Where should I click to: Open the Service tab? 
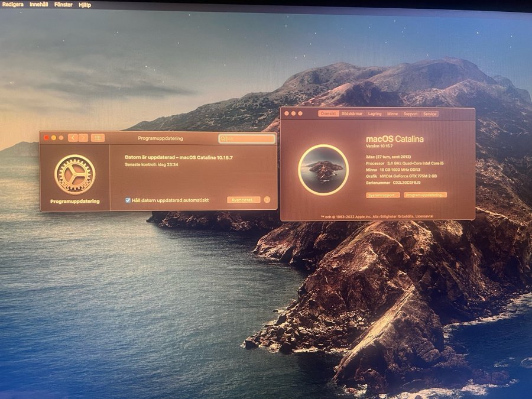click(x=430, y=113)
